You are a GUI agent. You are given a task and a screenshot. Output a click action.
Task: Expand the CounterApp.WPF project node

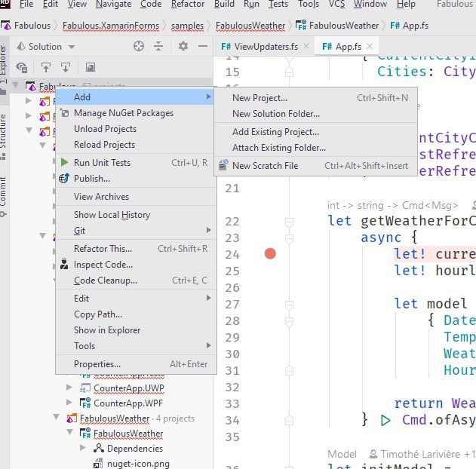tap(69, 403)
